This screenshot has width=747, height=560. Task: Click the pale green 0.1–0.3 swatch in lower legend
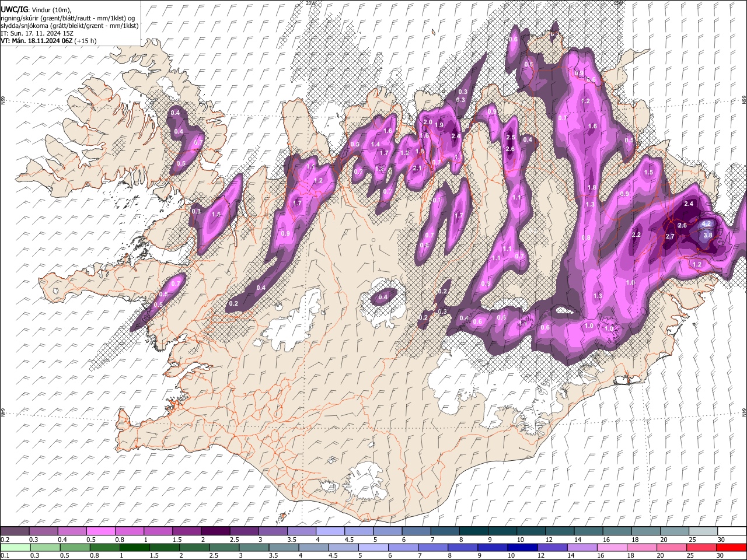coord(16,547)
